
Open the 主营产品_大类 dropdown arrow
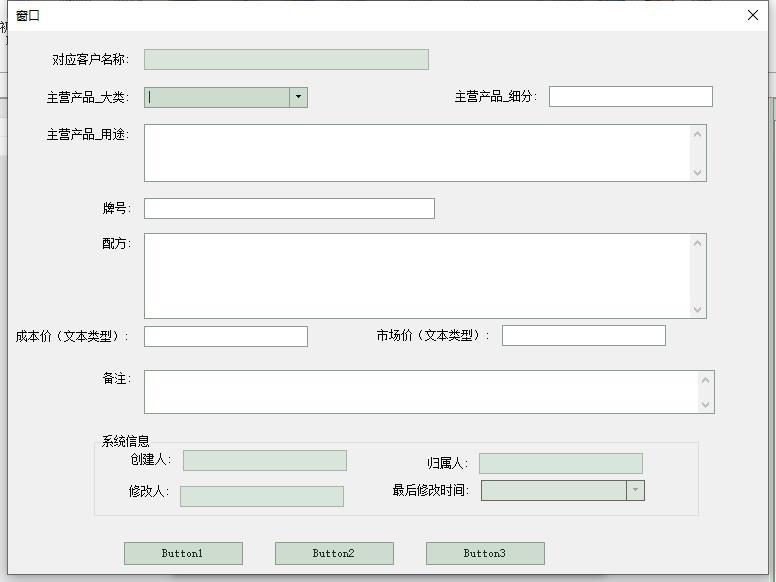click(298, 97)
